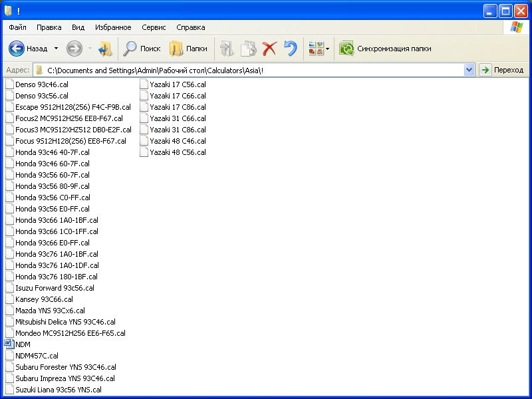Select Honda 93c46 40-7F.cal file
This screenshot has height=399, width=532.
47,152
